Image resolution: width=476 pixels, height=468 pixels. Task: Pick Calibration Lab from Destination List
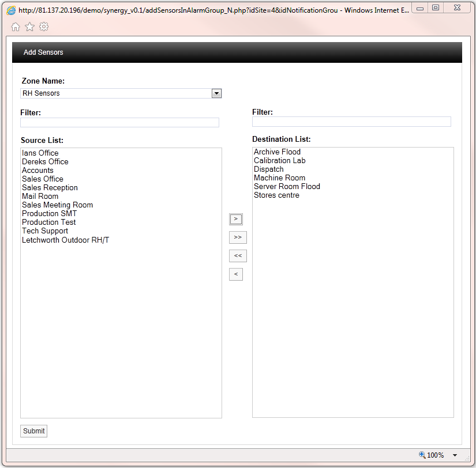pyautogui.click(x=279, y=161)
